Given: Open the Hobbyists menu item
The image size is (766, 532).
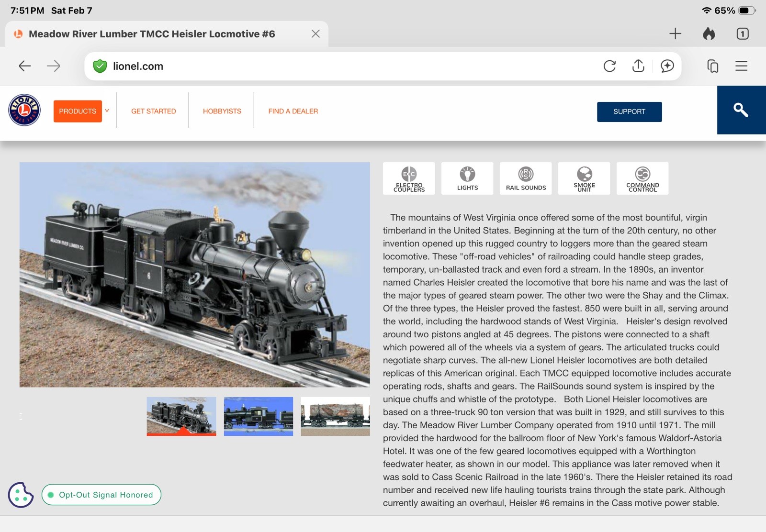Looking at the screenshot, I should 222,111.
